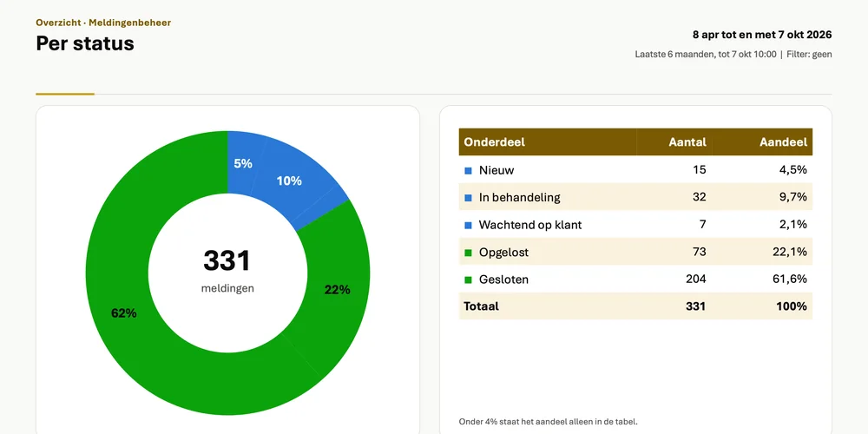The image size is (868, 434).
Task: Click the 61,6% share value
Action: 789,279
